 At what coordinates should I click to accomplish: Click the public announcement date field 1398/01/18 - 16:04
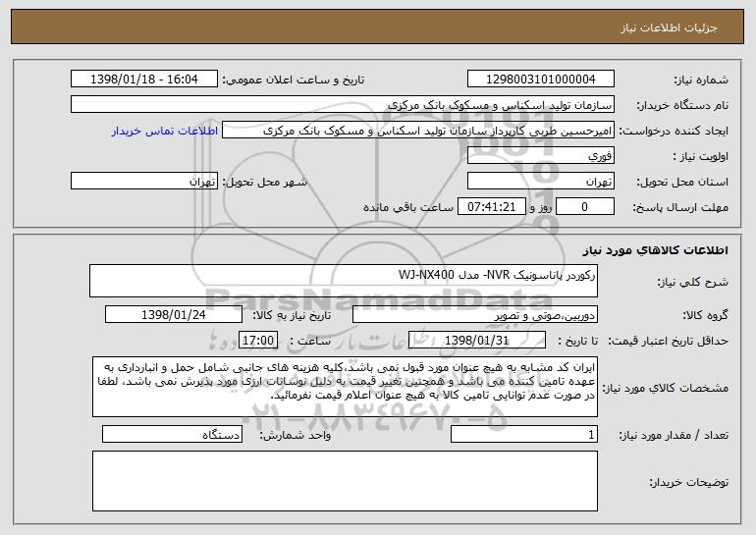coord(144,80)
